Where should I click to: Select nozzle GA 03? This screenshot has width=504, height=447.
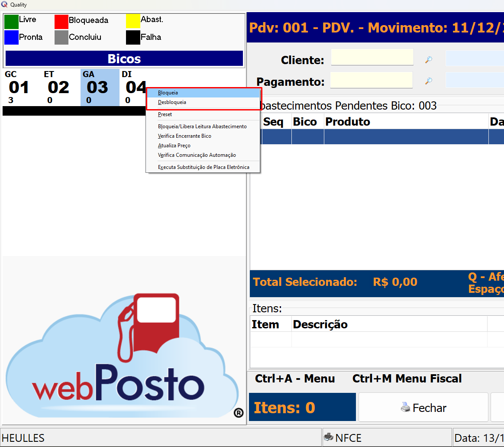(x=100, y=87)
